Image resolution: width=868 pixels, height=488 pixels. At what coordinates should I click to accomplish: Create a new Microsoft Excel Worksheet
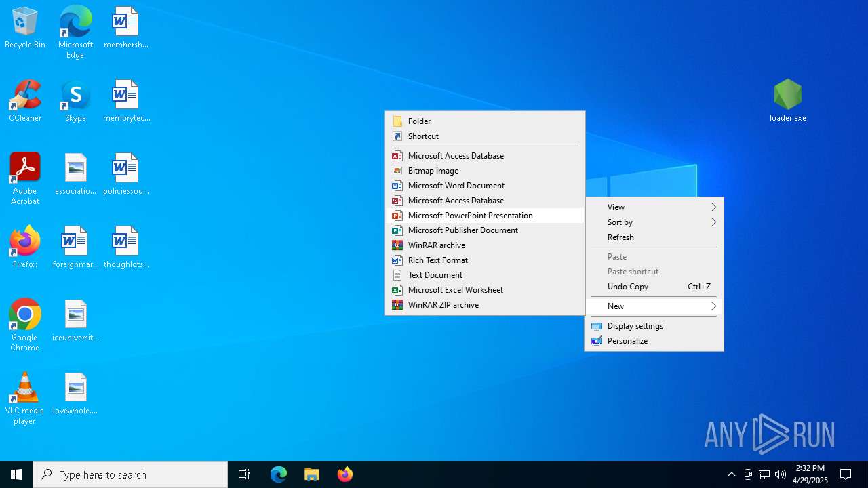[485, 290]
